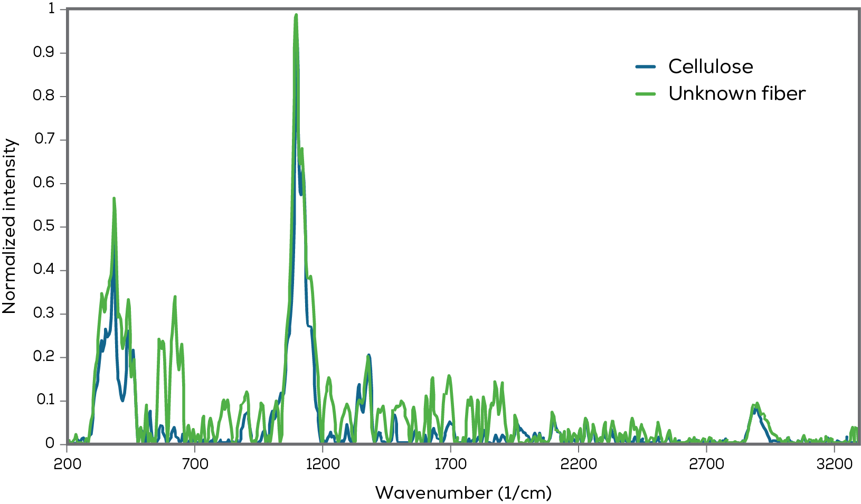Select the green Unknown fiber legend swatch
This screenshot has width=861, height=504.
646,94
